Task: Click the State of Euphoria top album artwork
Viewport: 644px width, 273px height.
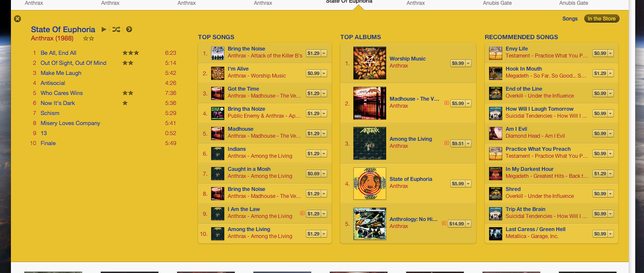Action: pos(370,183)
